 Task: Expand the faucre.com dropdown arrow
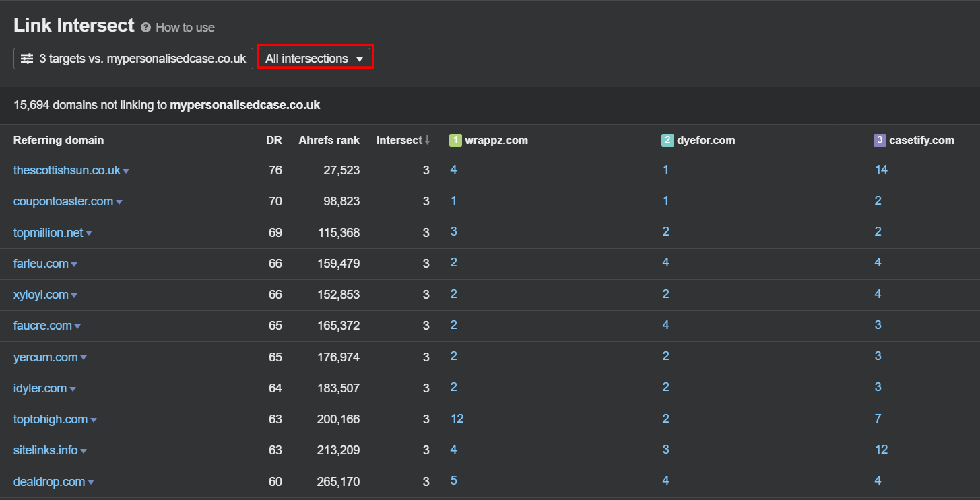(77, 326)
